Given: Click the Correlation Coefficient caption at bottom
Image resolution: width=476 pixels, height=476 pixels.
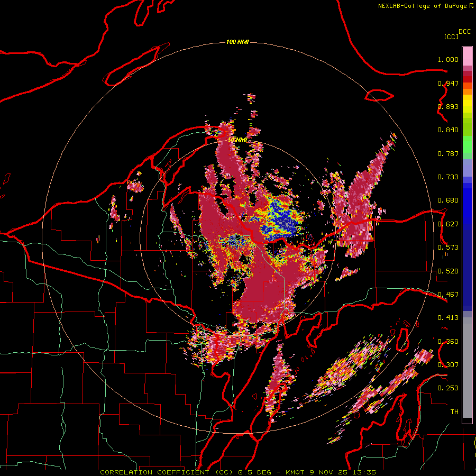Looking at the screenshot, I should pos(237,472).
